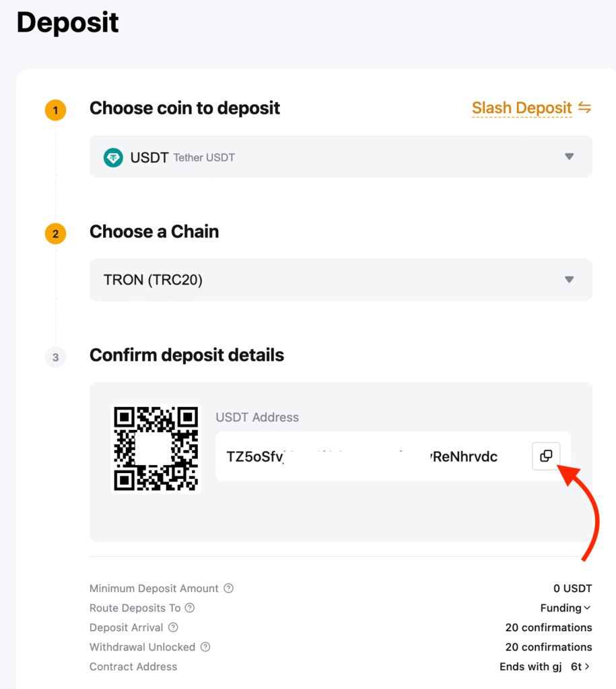Expand the USDT coin dropdown

[569, 157]
